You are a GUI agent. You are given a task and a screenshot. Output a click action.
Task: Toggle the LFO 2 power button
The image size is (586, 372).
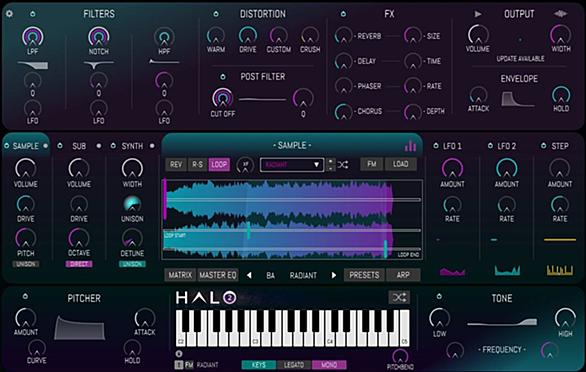tap(490, 146)
